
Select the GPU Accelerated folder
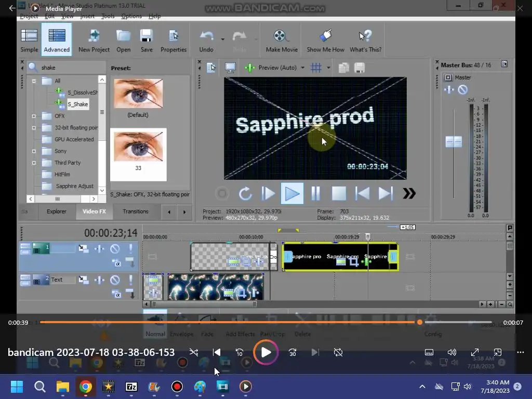[74, 139]
